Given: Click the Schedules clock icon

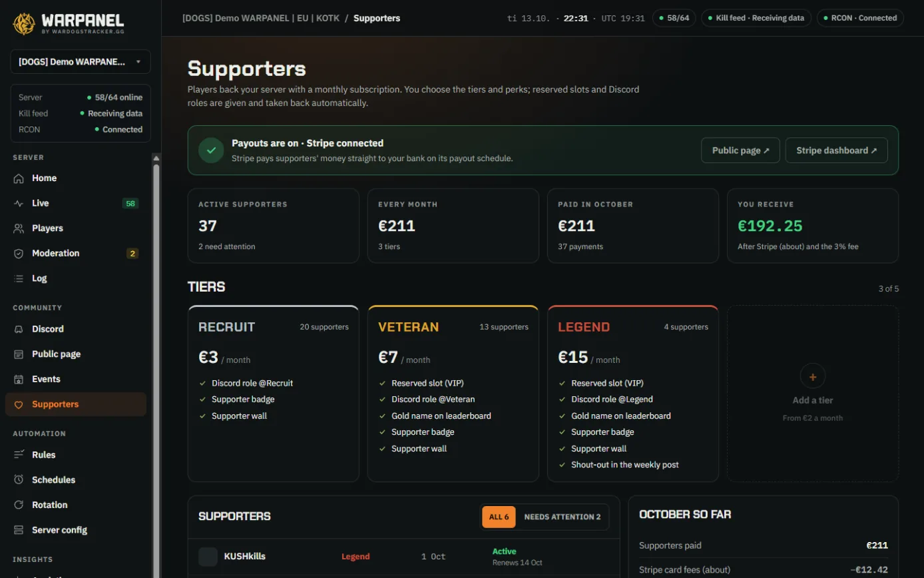Looking at the screenshot, I should (x=19, y=480).
